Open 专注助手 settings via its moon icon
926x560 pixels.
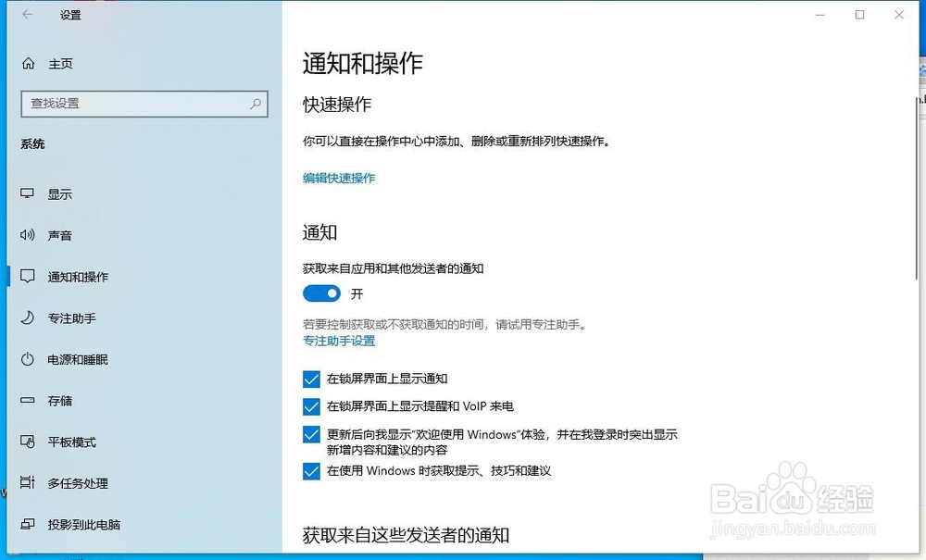[29, 317]
